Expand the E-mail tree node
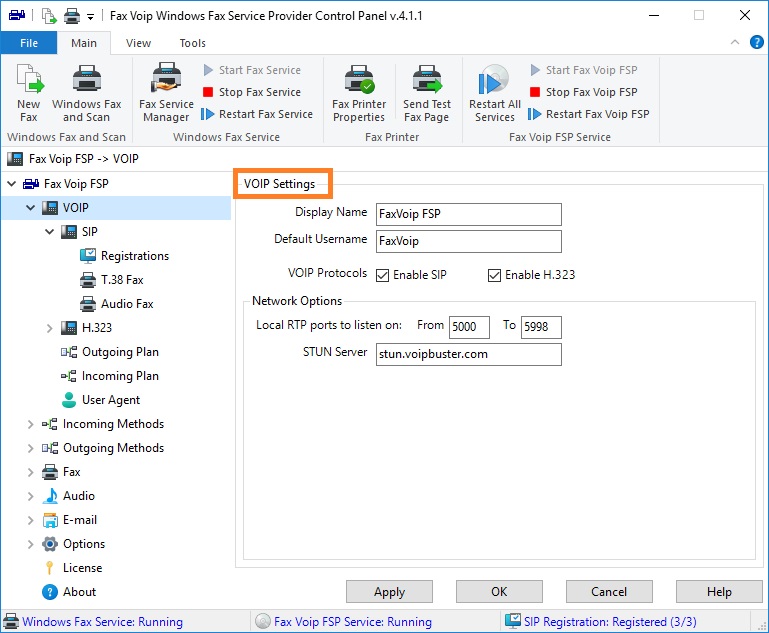The image size is (769, 633). tap(30, 520)
